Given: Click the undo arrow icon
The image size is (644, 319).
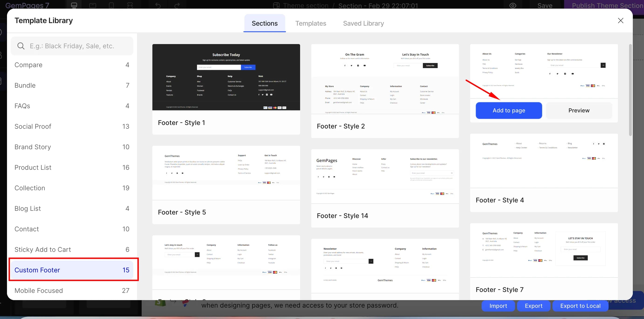Looking at the screenshot, I should [x=158, y=5].
